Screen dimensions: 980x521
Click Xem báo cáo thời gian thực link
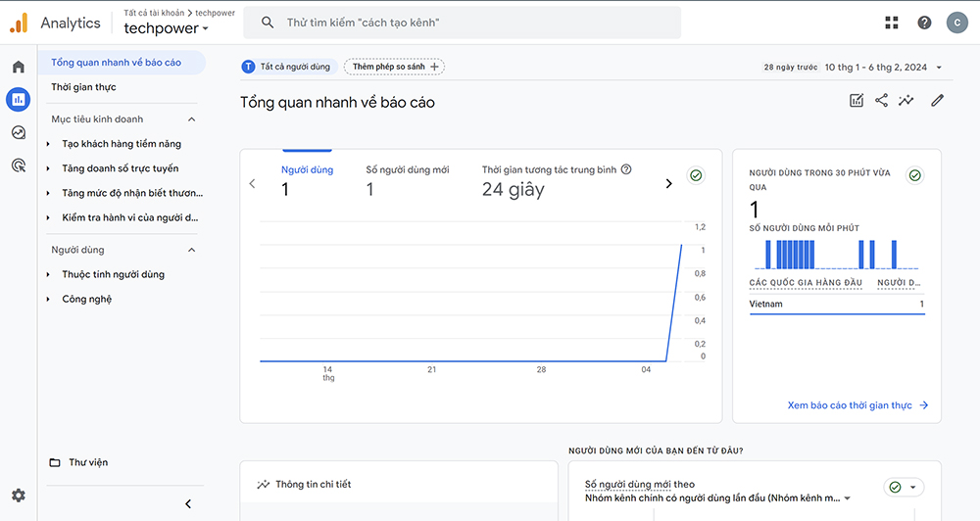(x=857, y=405)
